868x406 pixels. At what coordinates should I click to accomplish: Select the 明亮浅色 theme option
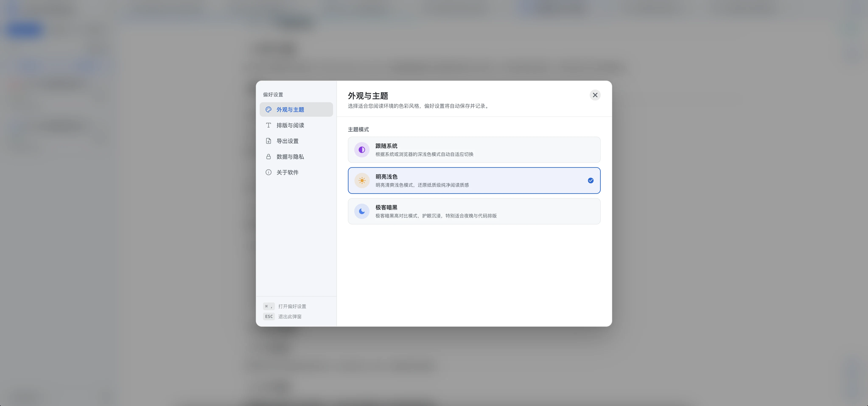tap(474, 181)
